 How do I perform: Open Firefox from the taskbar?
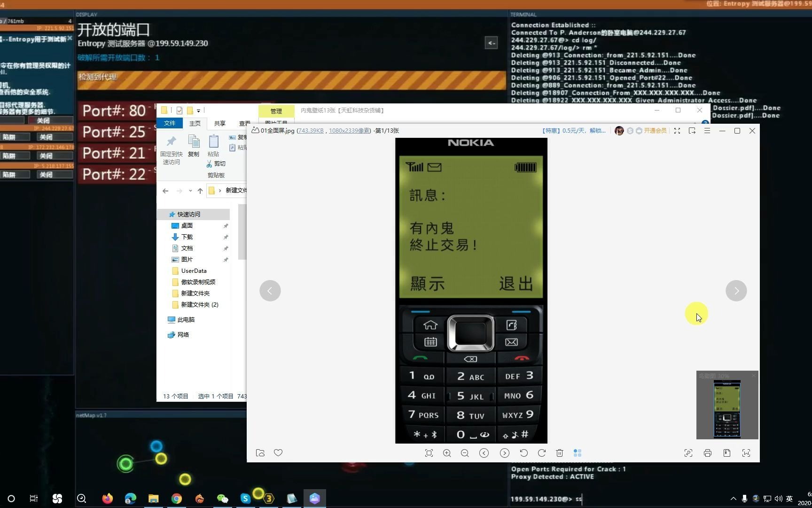108,499
